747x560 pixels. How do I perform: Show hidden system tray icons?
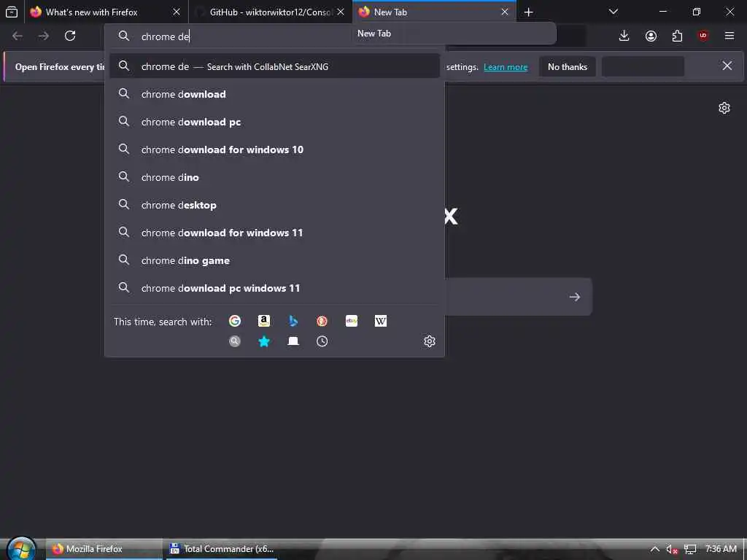pyautogui.click(x=654, y=549)
